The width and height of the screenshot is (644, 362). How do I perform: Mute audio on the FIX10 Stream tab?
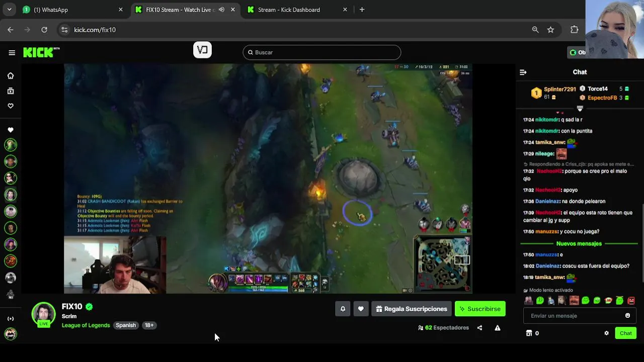[x=221, y=10]
